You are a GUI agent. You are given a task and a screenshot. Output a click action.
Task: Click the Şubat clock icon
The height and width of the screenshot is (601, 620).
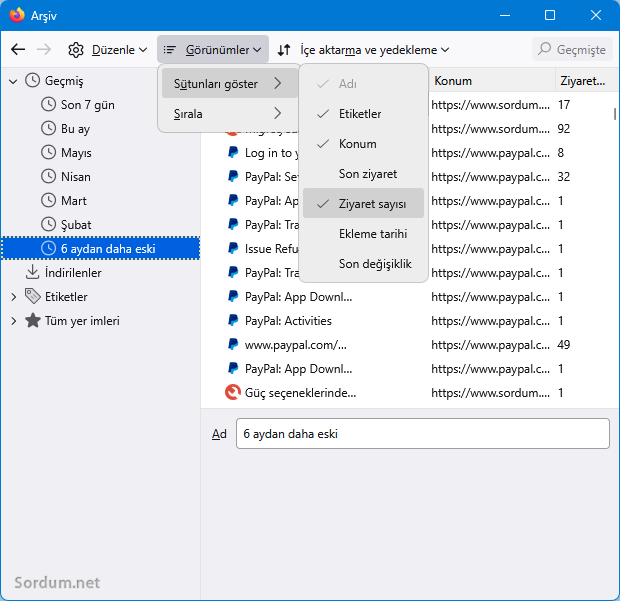pyautogui.click(x=48, y=224)
